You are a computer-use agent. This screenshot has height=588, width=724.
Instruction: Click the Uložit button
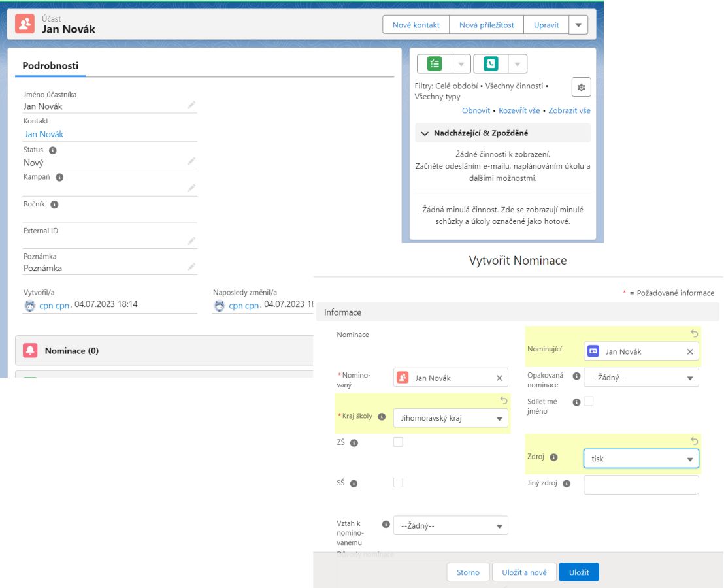point(578,572)
